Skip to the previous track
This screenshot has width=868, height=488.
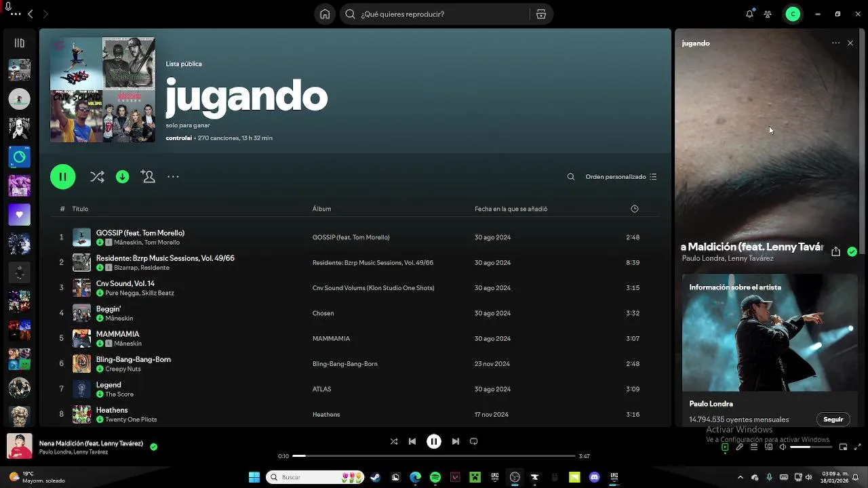(x=412, y=441)
